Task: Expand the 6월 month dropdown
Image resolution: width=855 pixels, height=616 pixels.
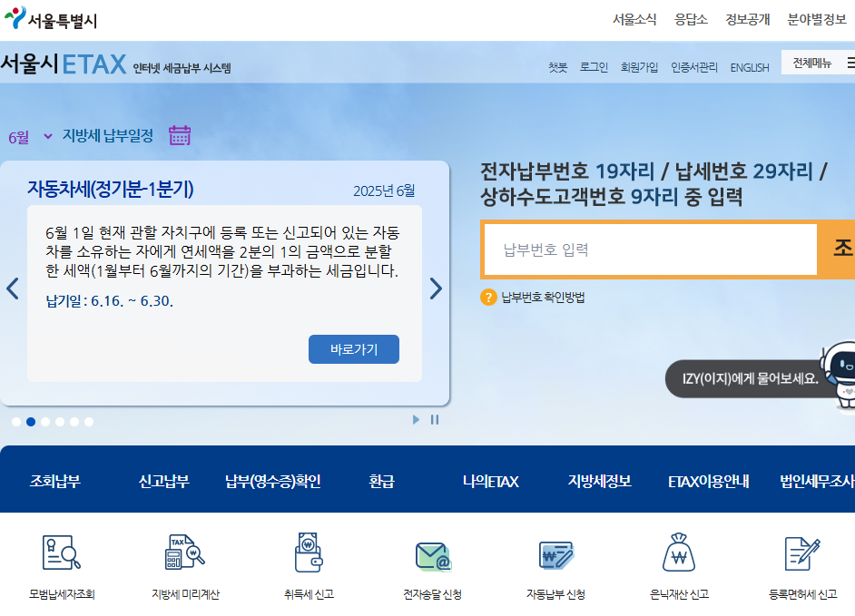Action: point(31,136)
